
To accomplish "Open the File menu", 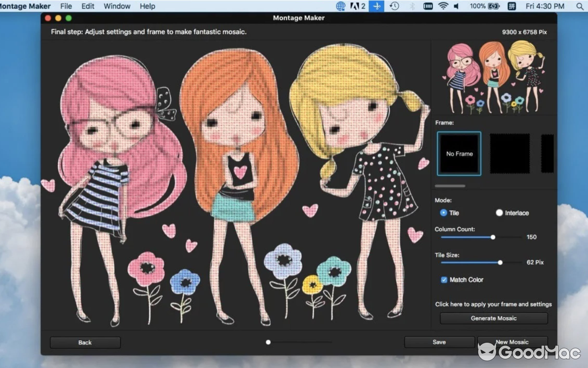I will tap(66, 6).
